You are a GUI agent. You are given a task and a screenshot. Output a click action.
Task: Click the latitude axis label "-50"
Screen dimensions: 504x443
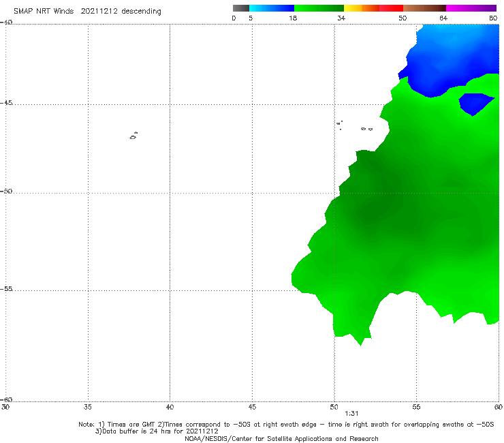coord(6,191)
